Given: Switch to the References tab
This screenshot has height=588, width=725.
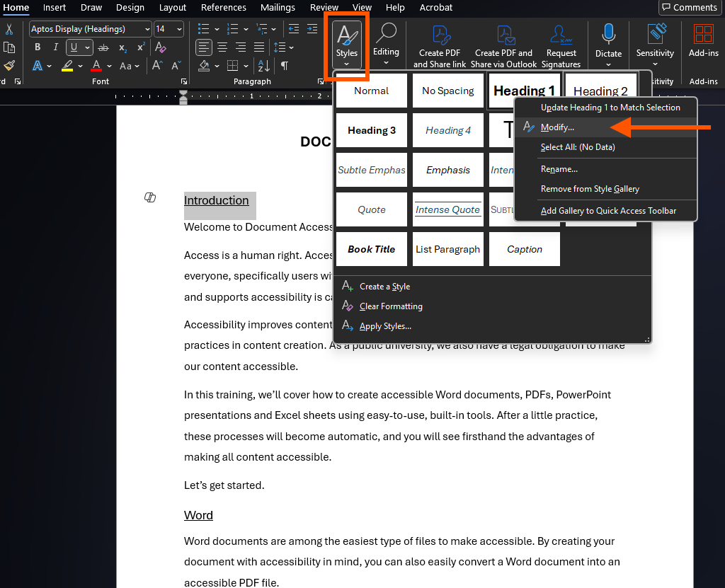Looking at the screenshot, I should [223, 8].
